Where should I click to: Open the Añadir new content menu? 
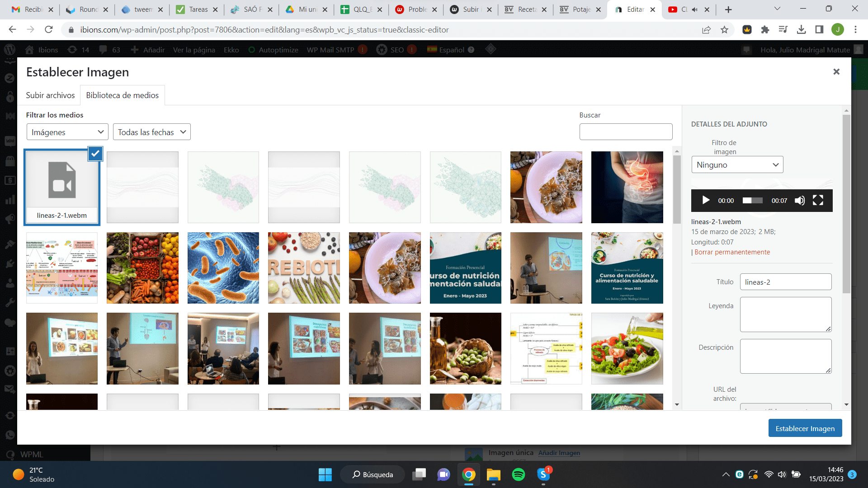click(x=147, y=50)
